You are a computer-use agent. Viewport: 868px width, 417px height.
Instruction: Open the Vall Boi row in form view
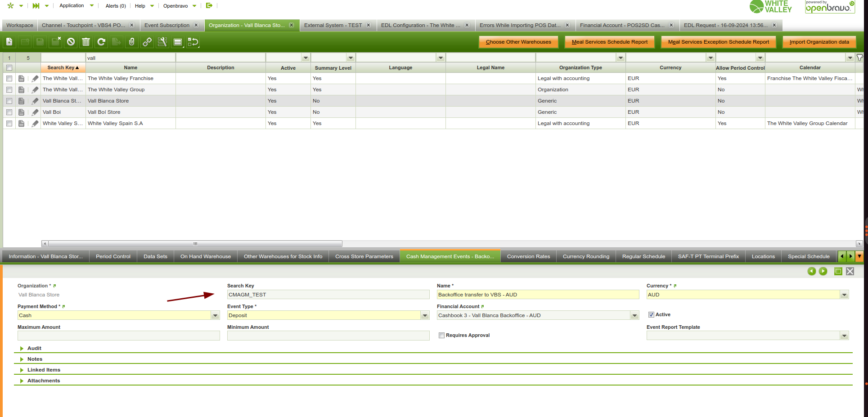[x=21, y=112]
